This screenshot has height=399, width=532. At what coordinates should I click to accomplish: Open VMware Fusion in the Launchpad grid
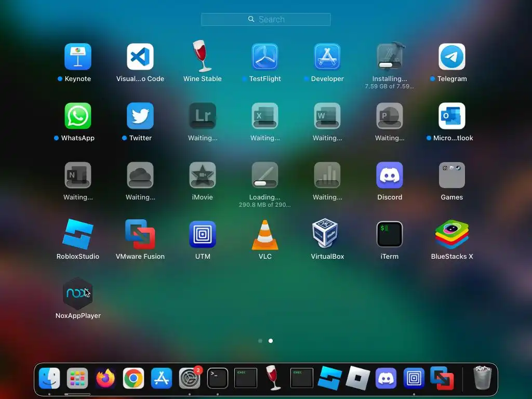[140, 234]
